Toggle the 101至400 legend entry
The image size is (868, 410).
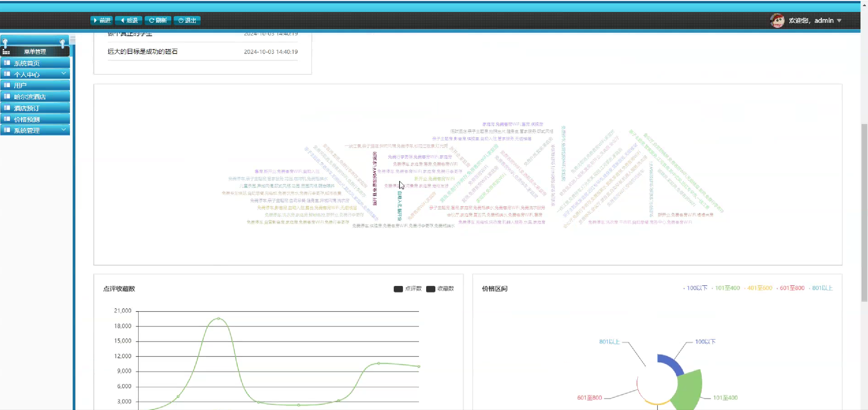[727, 288]
